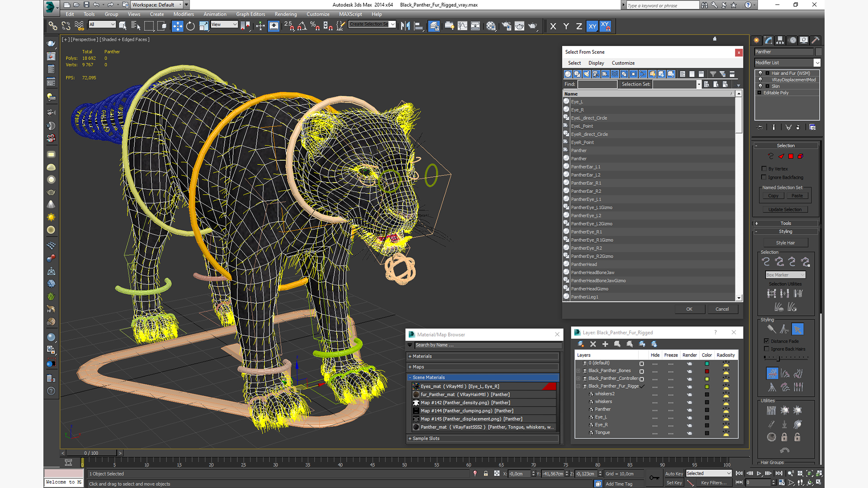Expand the Tools rollout
This screenshot has width=868, height=488.
point(785,223)
